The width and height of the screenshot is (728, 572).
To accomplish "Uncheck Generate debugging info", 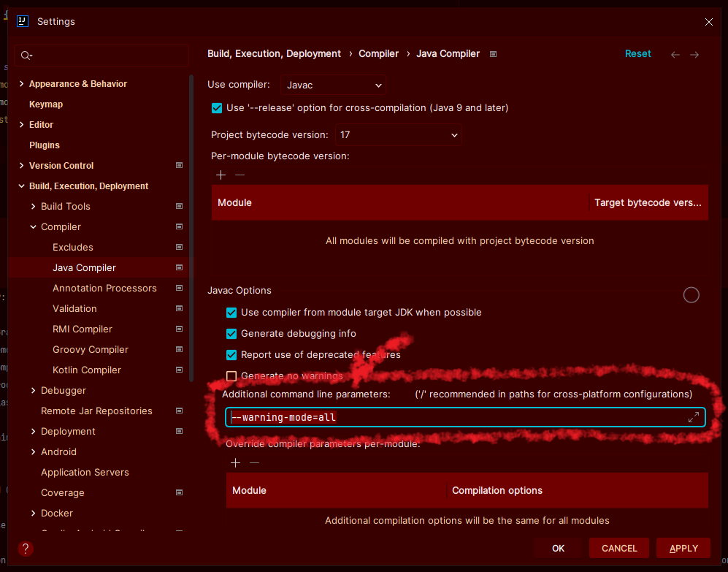I will click(x=231, y=334).
